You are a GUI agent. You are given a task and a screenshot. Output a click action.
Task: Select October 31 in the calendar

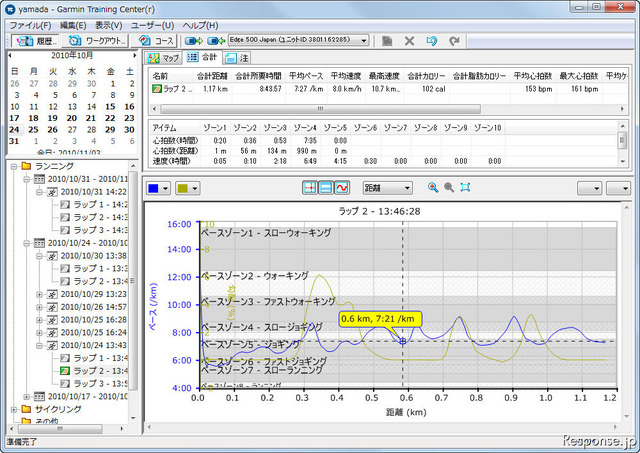pos(14,141)
